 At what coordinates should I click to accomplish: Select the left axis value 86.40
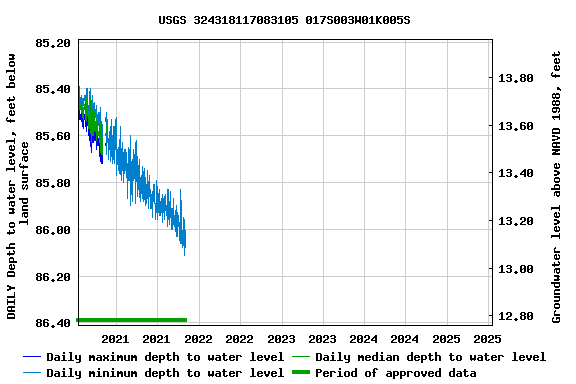tap(53, 323)
